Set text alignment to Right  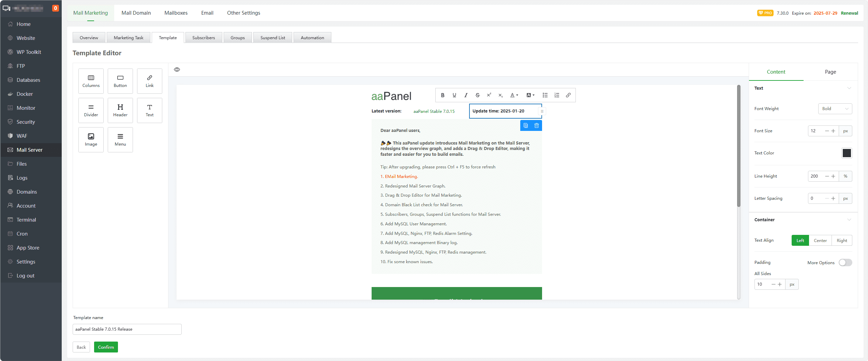point(842,241)
